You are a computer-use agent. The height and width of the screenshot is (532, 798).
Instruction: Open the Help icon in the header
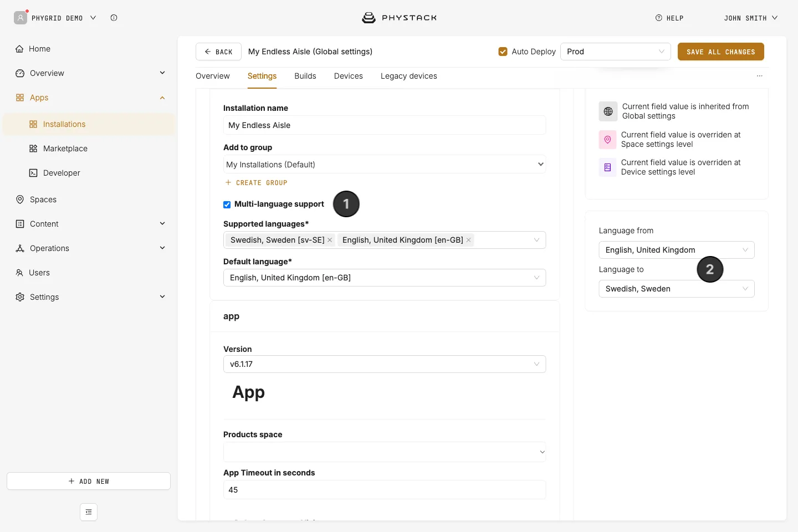coord(659,18)
